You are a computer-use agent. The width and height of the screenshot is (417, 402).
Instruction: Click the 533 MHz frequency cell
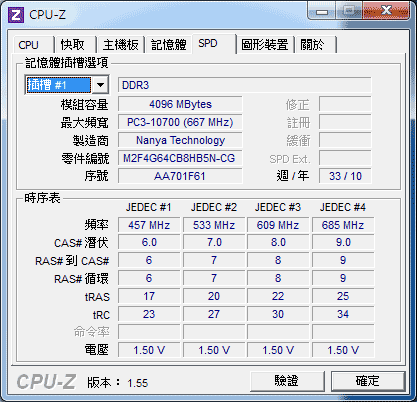click(x=214, y=225)
